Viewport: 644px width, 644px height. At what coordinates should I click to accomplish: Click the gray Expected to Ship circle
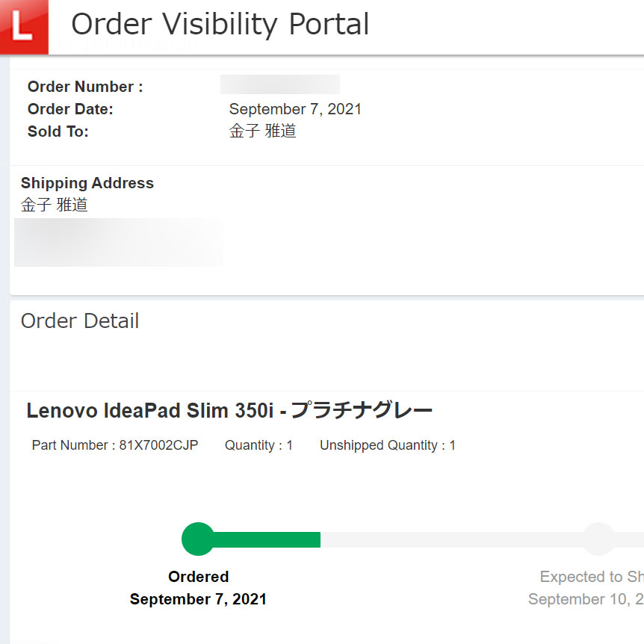tap(598, 539)
